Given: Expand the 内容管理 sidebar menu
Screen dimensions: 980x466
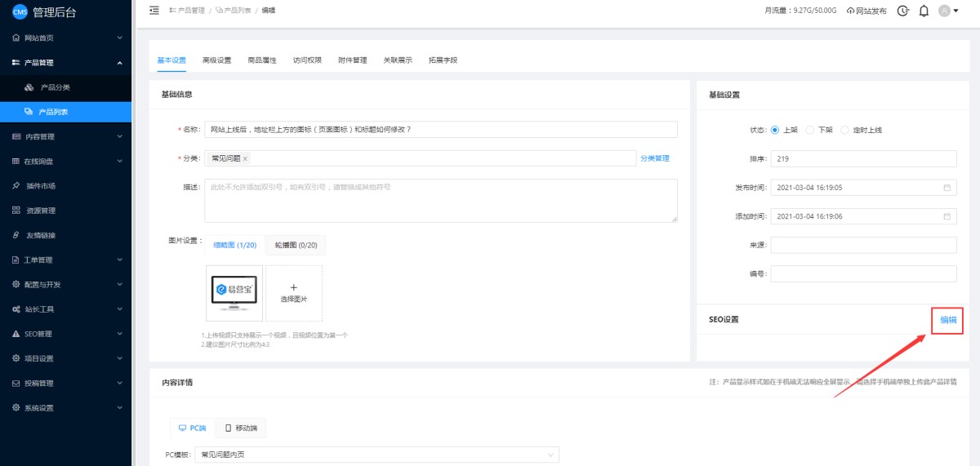Looking at the screenshot, I should pyautogui.click(x=65, y=136).
